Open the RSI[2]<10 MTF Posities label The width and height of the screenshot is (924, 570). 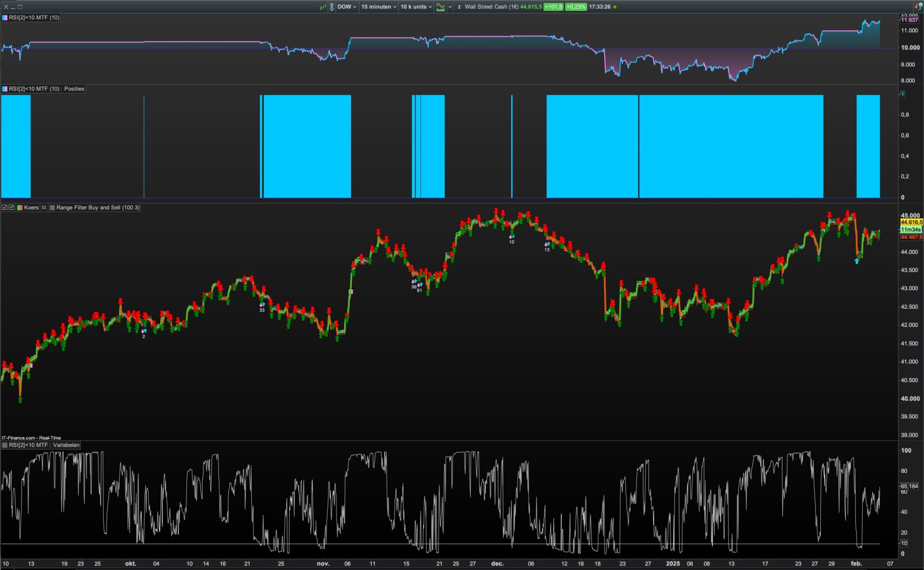tap(46, 89)
